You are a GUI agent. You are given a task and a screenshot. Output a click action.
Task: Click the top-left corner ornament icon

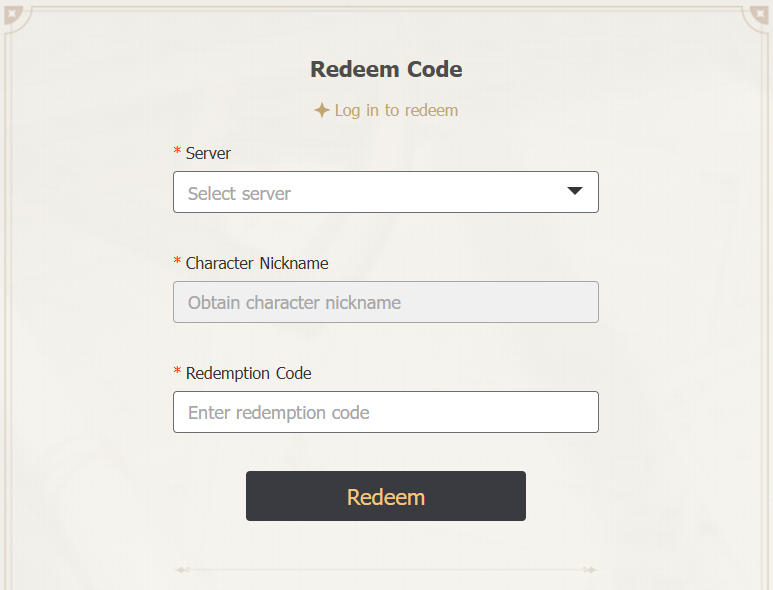(x=13, y=15)
